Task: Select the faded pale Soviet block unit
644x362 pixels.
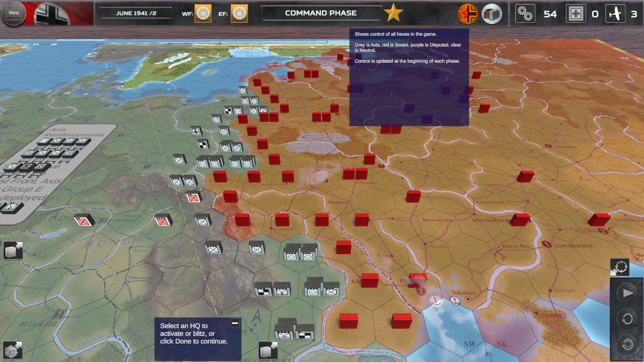Action: point(322,176)
